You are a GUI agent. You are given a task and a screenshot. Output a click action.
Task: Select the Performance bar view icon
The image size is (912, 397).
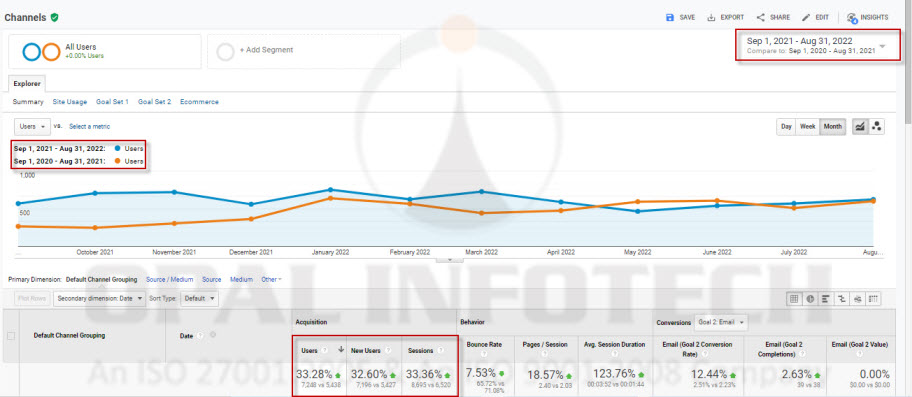[825, 299]
